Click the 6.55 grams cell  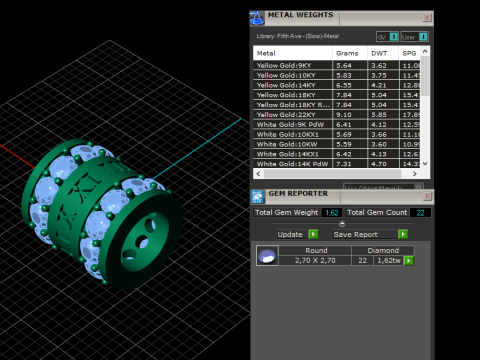pos(349,85)
